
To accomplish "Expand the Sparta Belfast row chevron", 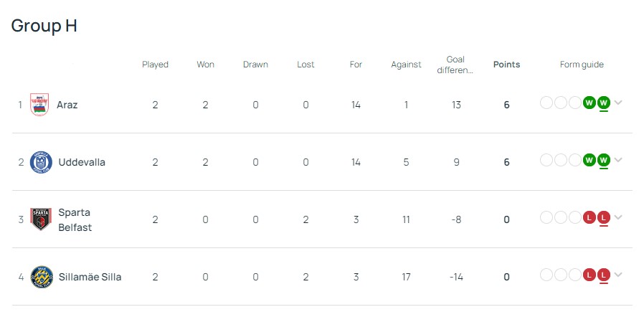I will pyautogui.click(x=618, y=217).
